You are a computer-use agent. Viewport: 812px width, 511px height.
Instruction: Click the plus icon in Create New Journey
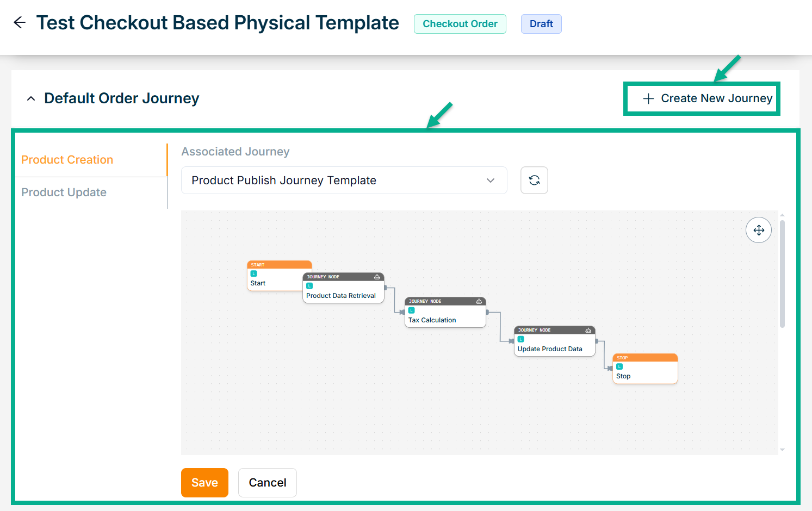pos(648,98)
